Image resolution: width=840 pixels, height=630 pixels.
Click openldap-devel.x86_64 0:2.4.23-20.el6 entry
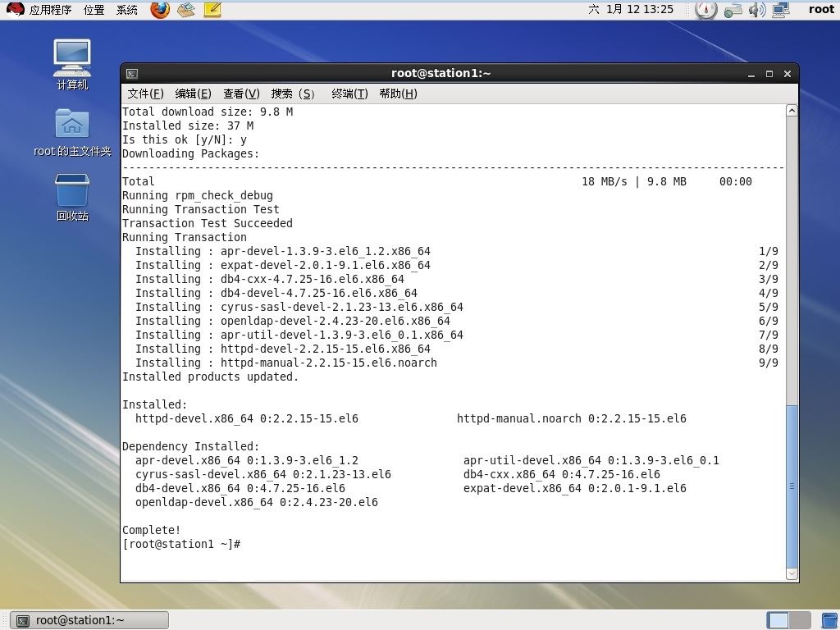coord(257,502)
